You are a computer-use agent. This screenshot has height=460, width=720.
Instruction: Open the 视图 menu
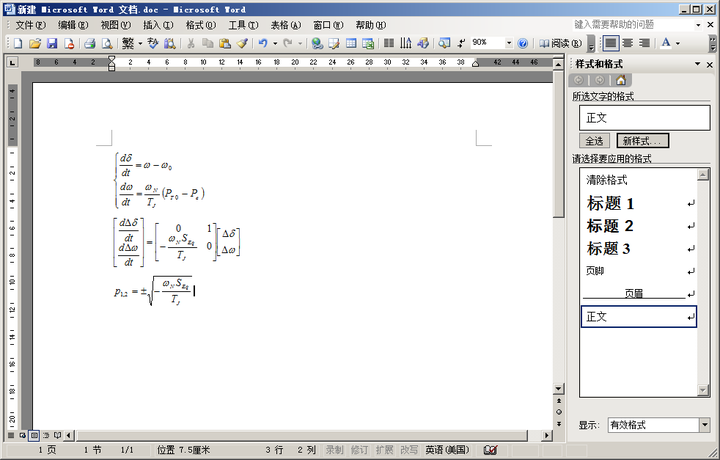click(x=116, y=25)
